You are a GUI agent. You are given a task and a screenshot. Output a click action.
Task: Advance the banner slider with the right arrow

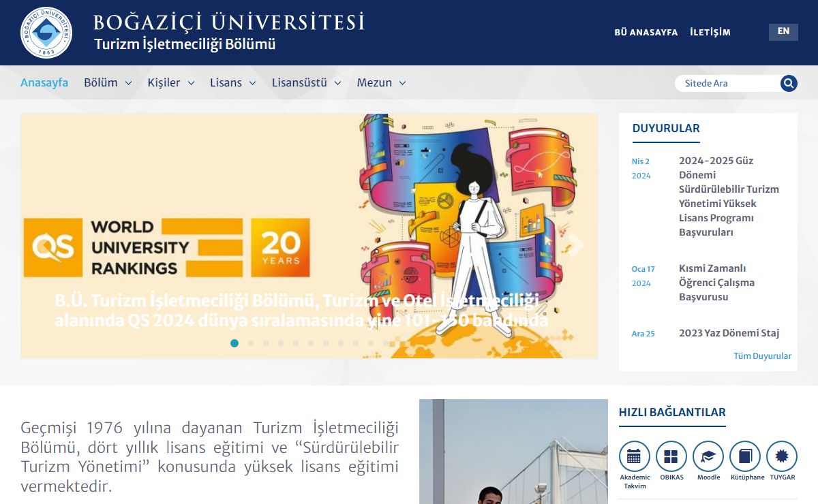[577, 245]
